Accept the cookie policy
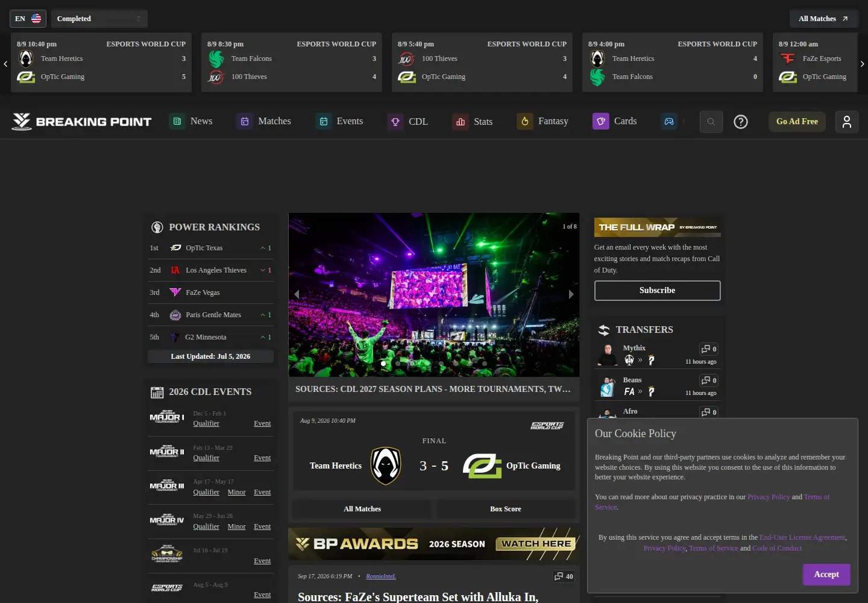868x603 pixels. coord(826,575)
